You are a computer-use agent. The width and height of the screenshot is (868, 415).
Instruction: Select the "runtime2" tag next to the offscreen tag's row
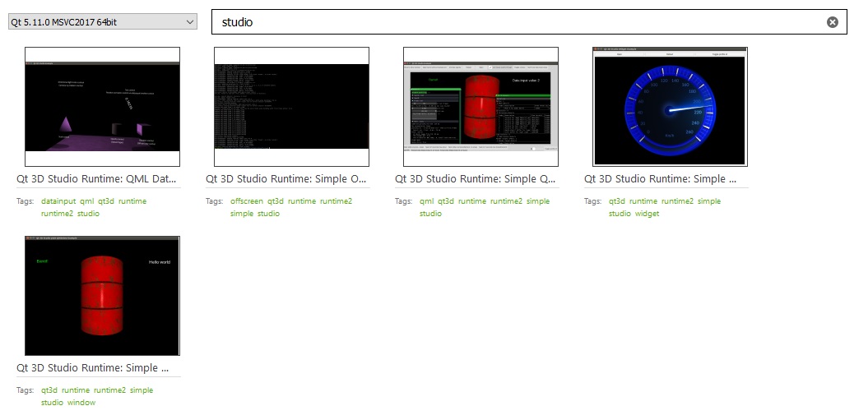(336, 201)
